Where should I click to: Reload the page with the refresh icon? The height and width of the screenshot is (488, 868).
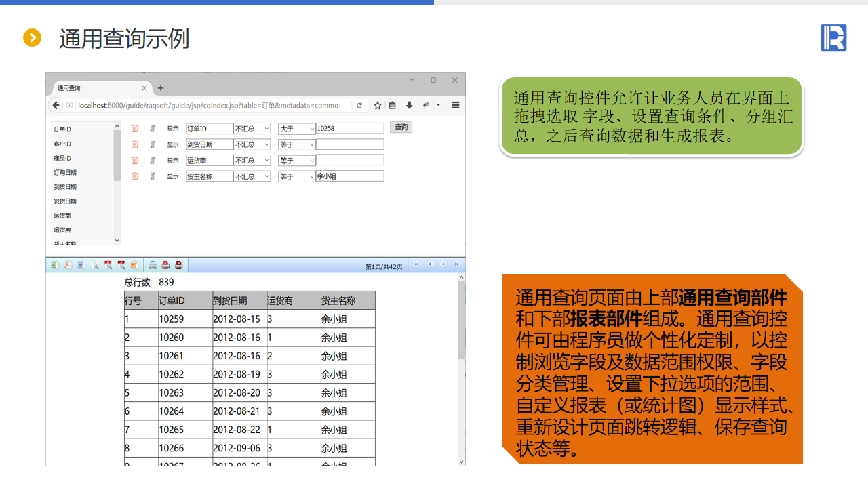359,105
